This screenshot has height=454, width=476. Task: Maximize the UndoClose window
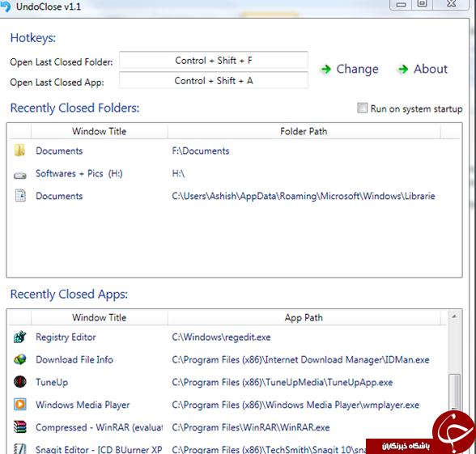[422, 4]
